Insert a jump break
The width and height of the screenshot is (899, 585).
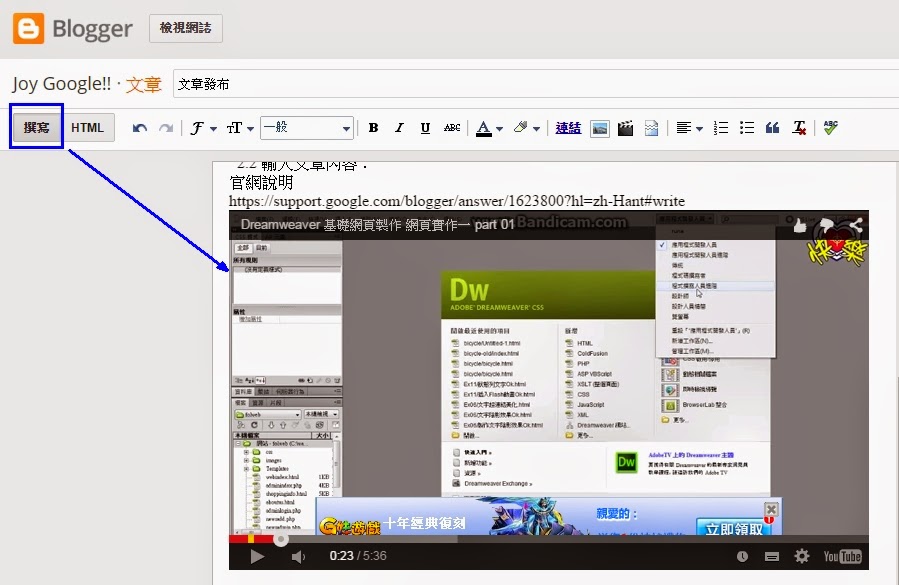point(651,128)
